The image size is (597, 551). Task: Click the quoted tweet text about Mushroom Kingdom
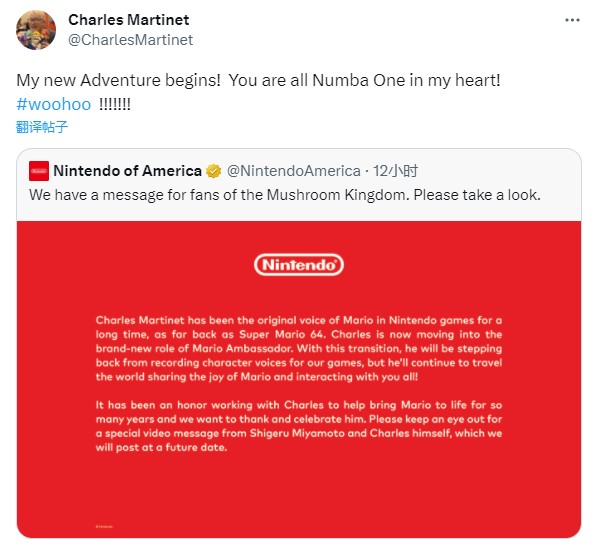point(285,195)
